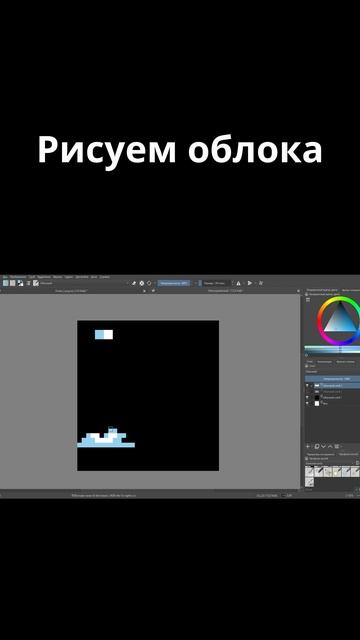Open the fill pattern chooser in the toolbar
Viewport: 360px width, 640px height.
[x=13, y=283]
